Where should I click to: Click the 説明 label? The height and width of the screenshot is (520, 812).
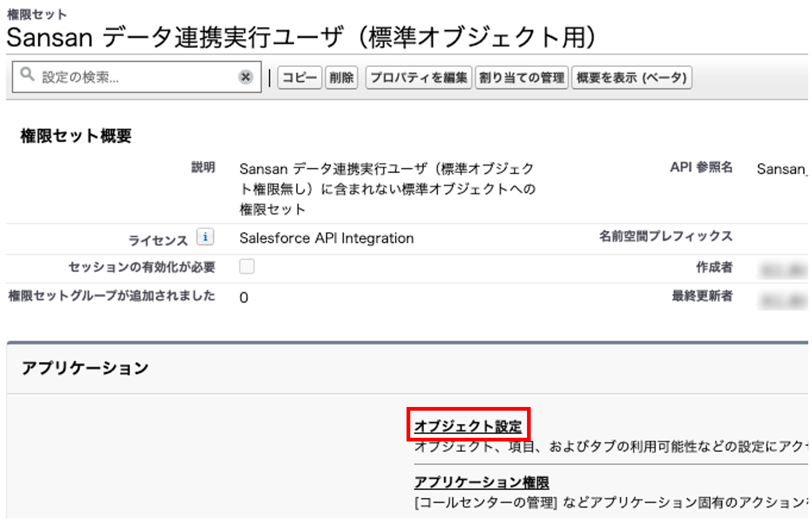pos(203,167)
